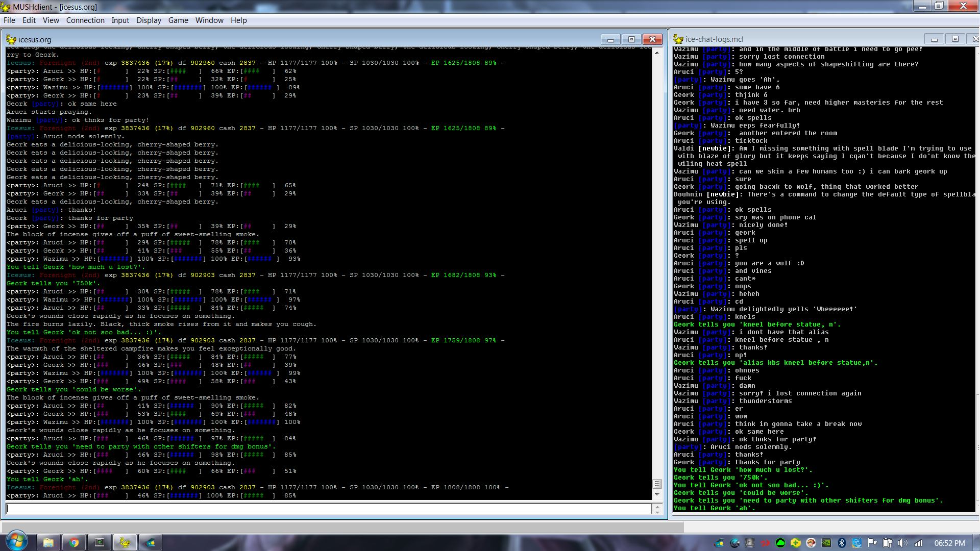The width and height of the screenshot is (980, 551).
Task: Switch to MUSHclient taskbar button
Action: pos(125,542)
